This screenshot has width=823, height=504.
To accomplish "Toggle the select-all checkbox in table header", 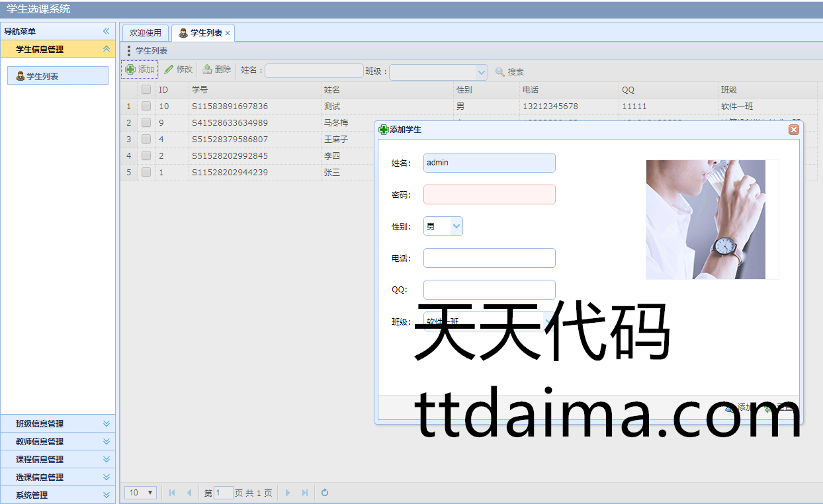I will 146,89.
